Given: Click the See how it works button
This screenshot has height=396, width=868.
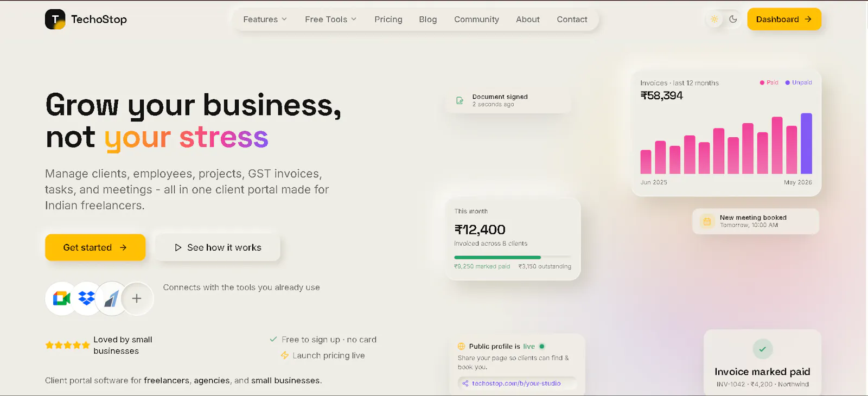Looking at the screenshot, I should (x=218, y=247).
